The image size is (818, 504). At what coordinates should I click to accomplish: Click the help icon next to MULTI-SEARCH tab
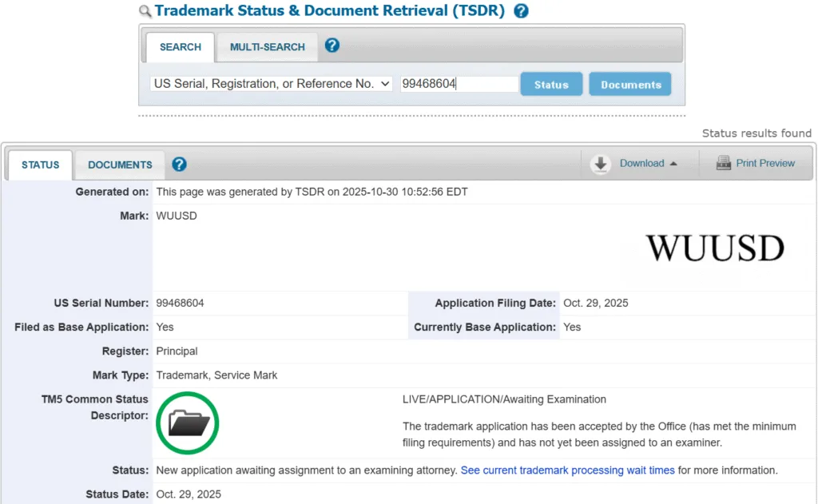tap(332, 46)
